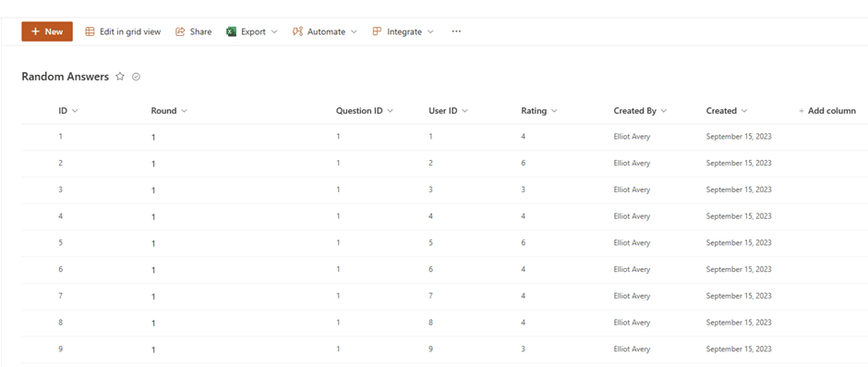
Task: Click the Share arrow icon
Action: (180, 31)
